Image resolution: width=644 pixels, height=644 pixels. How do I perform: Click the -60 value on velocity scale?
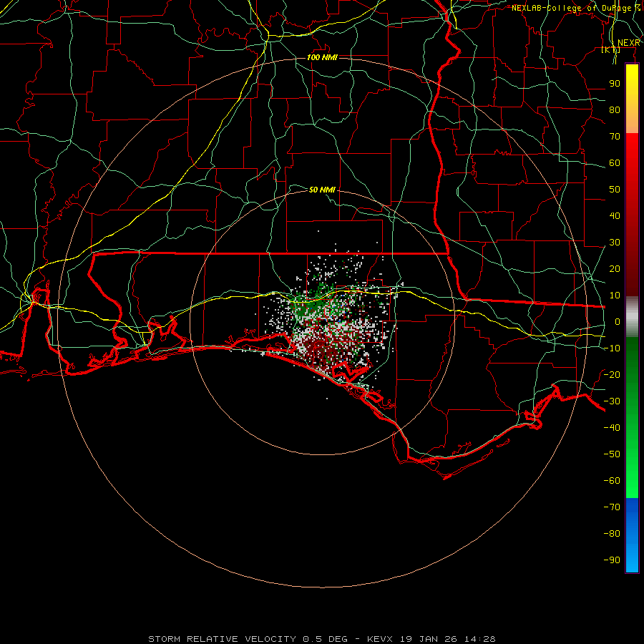612,481
